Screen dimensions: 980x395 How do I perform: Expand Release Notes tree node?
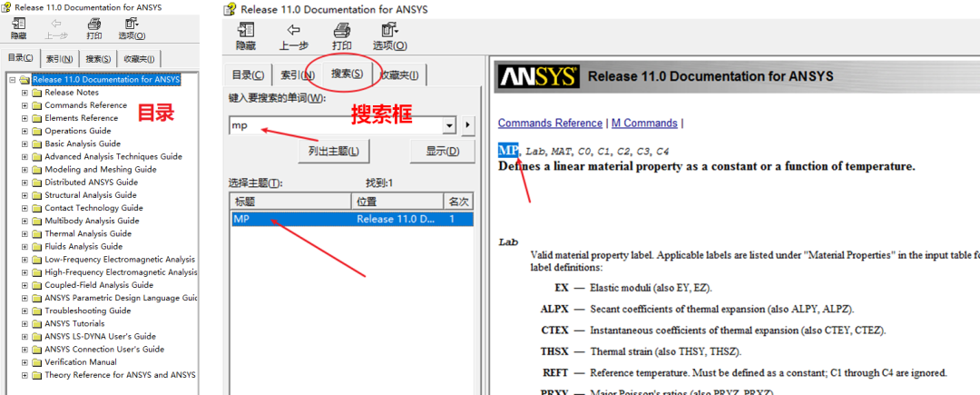pos(25,93)
